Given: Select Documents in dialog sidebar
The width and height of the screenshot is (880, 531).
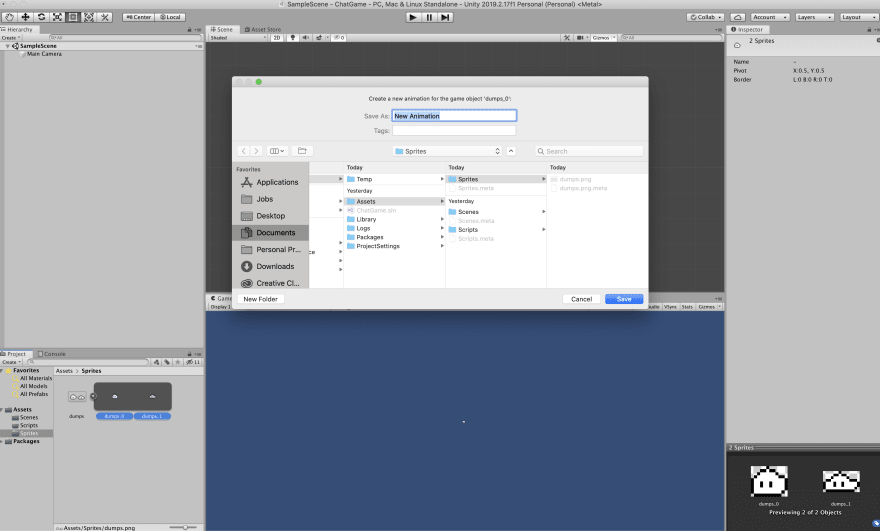Looking at the screenshot, I should coord(271,232).
